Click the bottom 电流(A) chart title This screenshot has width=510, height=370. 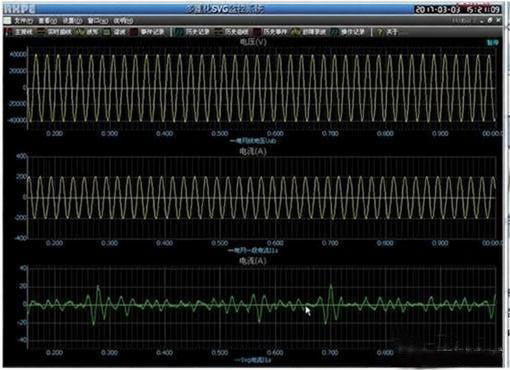pyautogui.click(x=253, y=261)
